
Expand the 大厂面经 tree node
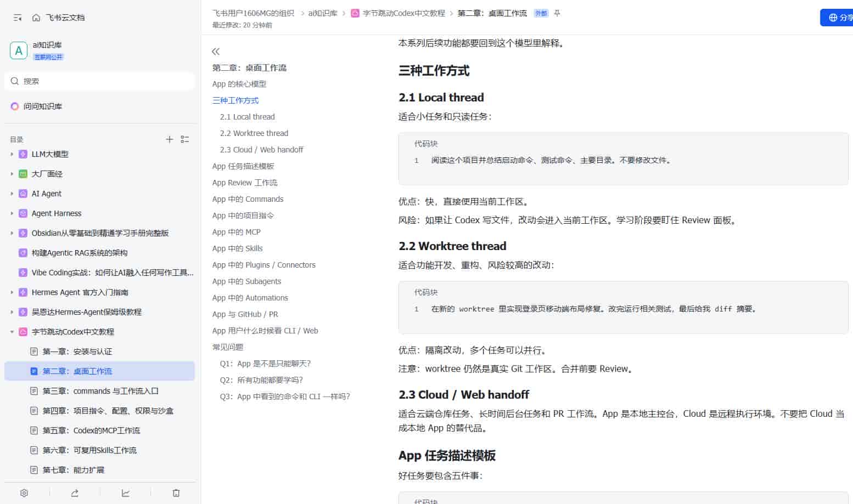coord(12,174)
